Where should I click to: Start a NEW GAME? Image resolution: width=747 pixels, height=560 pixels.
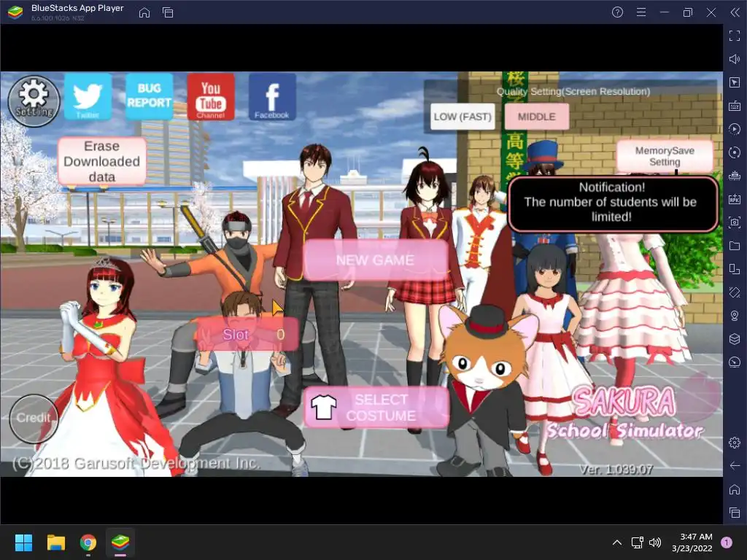coord(376,260)
